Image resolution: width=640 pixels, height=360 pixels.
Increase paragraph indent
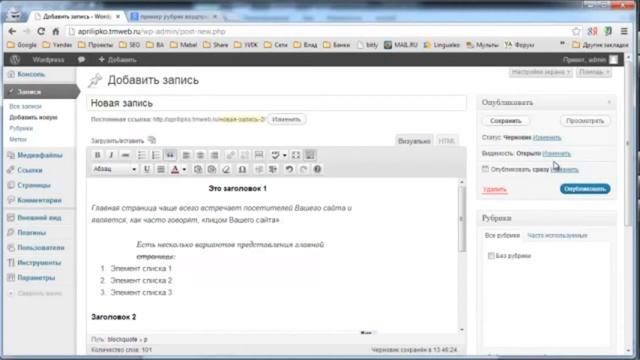[x=273, y=169]
